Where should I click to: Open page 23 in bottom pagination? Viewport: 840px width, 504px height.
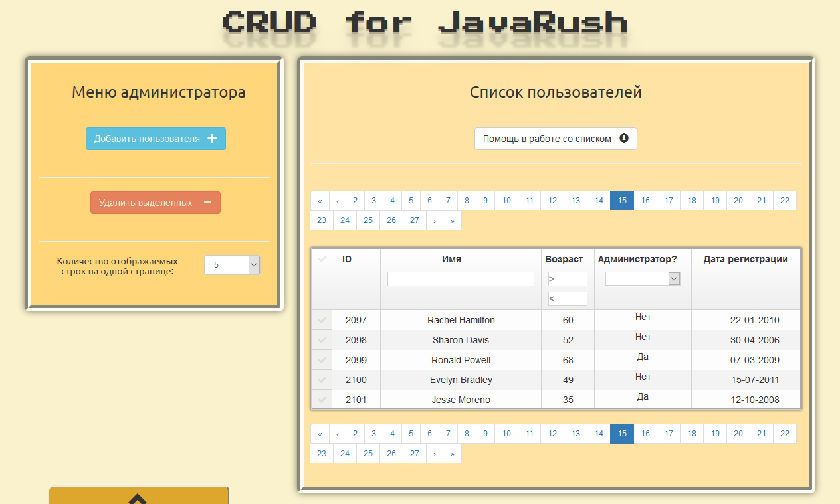(x=322, y=454)
